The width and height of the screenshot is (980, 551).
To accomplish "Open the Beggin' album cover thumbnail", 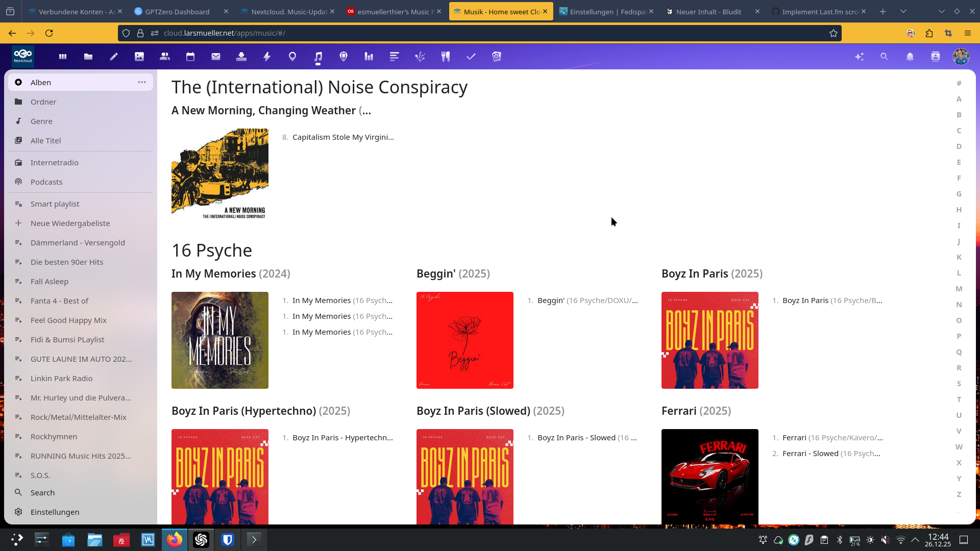I will [464, 340].
